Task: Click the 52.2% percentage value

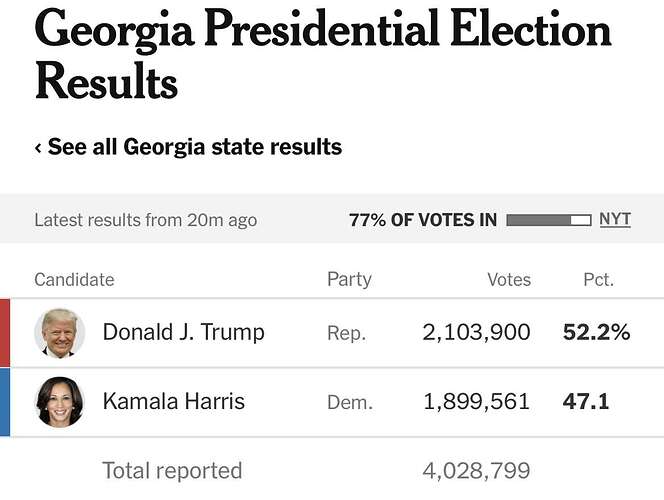Action: (x=597, y=332)
